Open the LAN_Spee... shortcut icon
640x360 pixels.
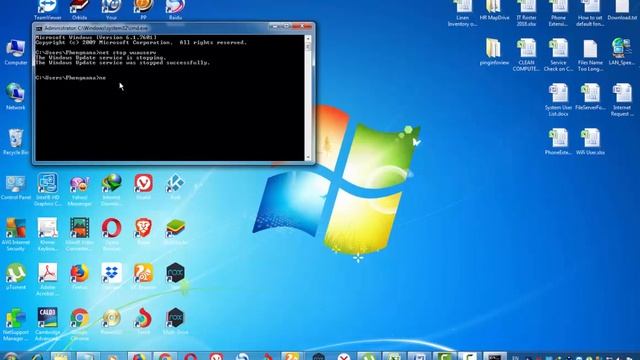pos(622,51)
